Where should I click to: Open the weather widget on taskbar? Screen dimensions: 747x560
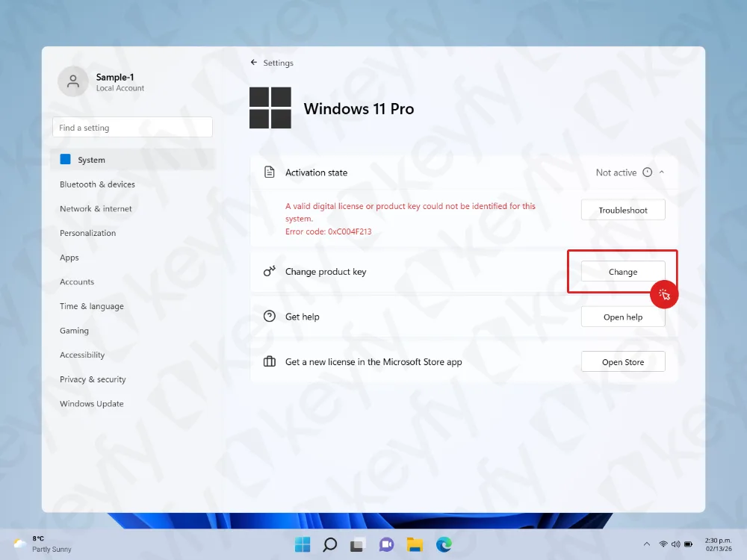(x=43, y=544)
